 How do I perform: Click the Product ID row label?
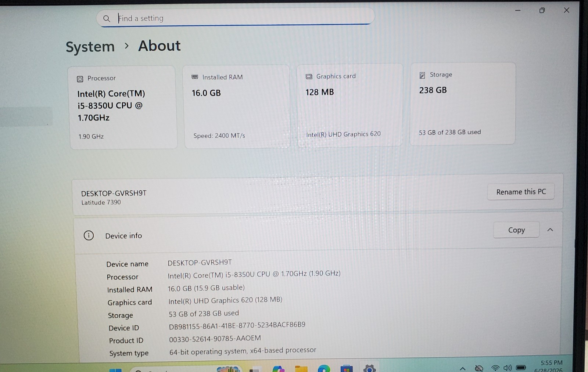(x=126, y=341)
